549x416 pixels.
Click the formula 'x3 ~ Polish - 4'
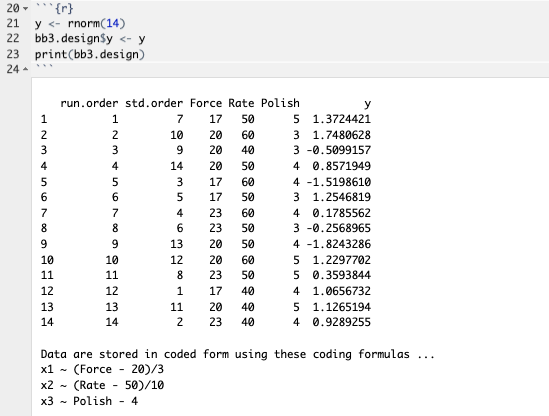coord(89,401)
